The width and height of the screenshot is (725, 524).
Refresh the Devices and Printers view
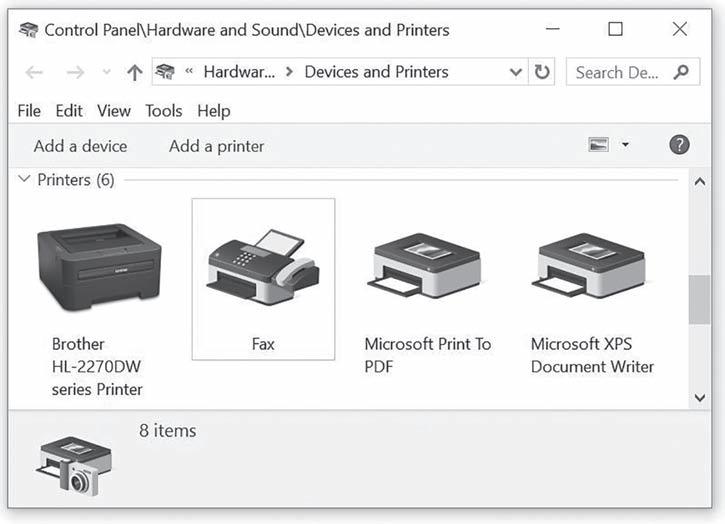[x=542, y=72]
